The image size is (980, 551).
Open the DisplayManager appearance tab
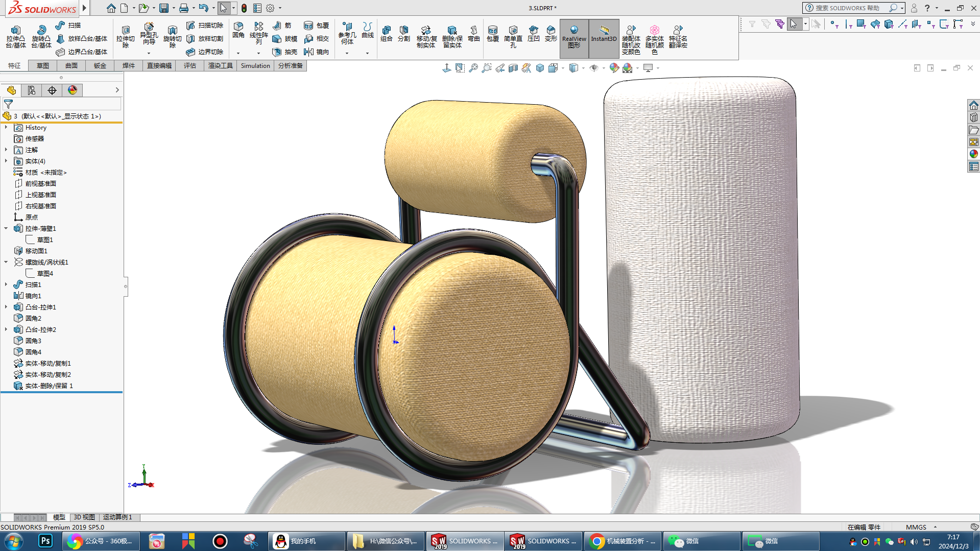(x=73, y=90)
